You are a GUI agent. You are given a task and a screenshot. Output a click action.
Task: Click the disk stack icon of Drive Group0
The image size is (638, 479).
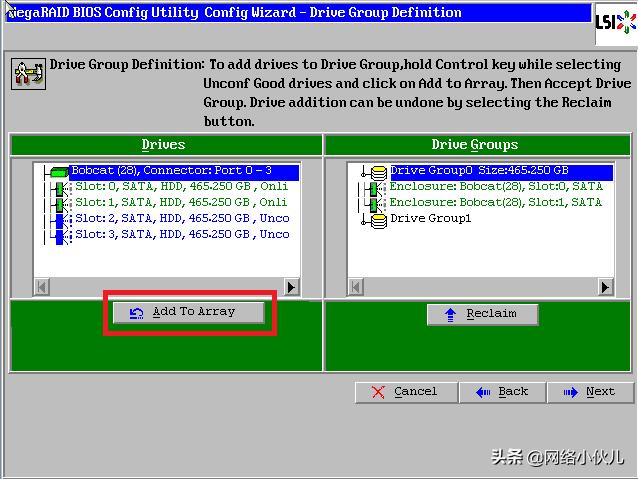[x=379, y=173]
